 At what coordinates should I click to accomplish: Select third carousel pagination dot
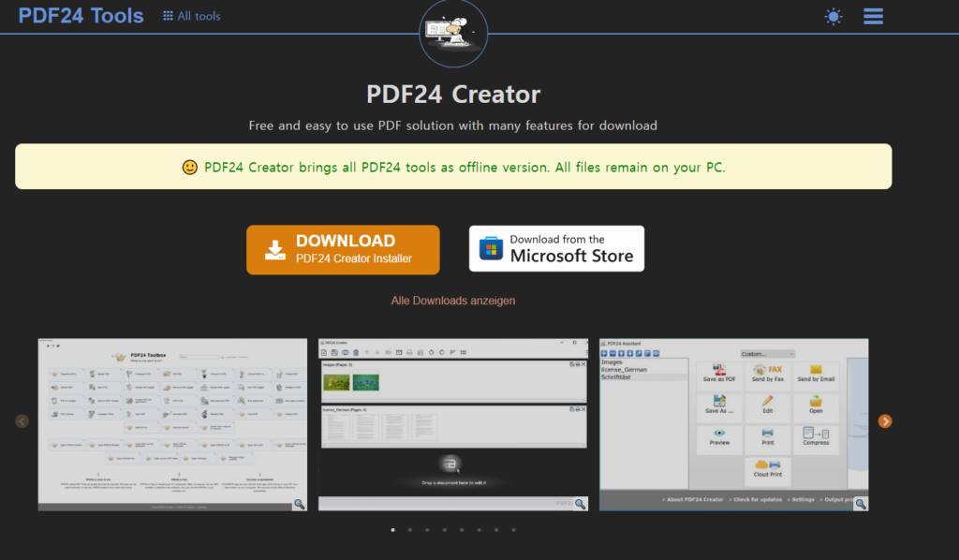427,530
